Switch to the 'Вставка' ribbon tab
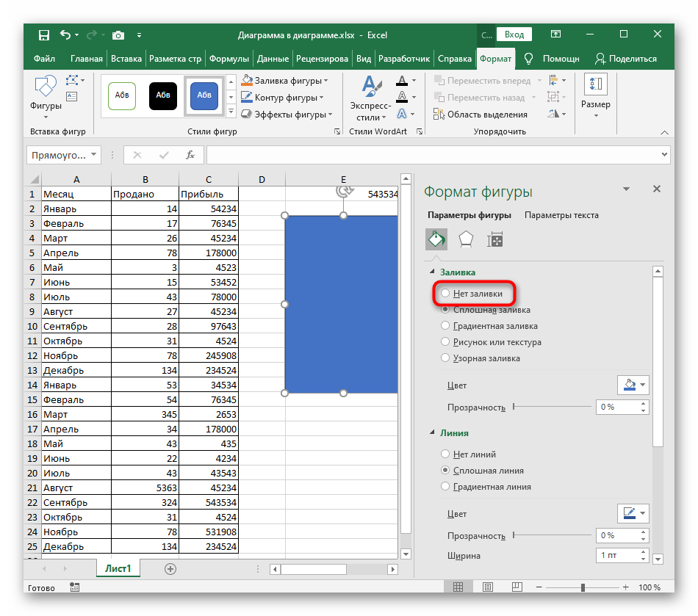Image resolution: width=698 pixels, height=616 pixels. coord(126,59)
